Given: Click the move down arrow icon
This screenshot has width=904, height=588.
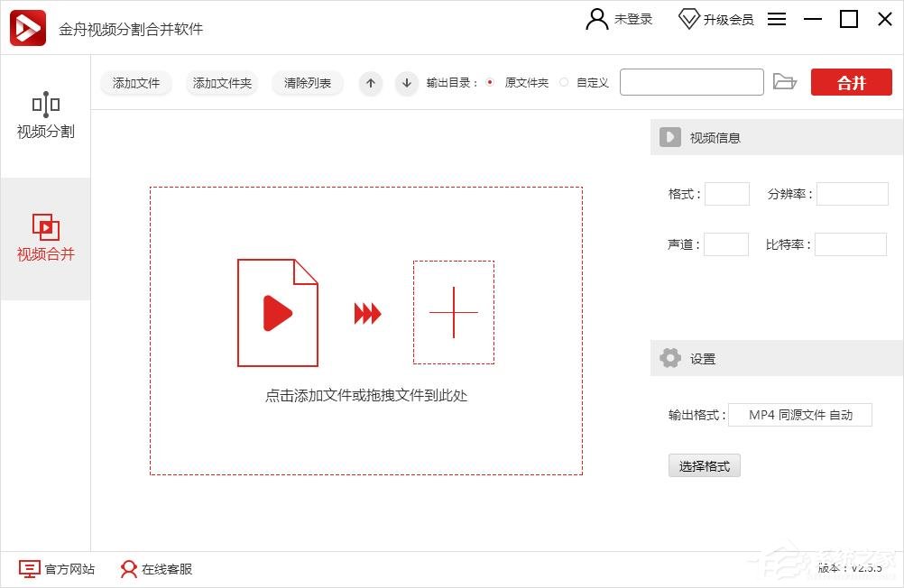Looking at the screenshot, I should click(x=407, y=83).
